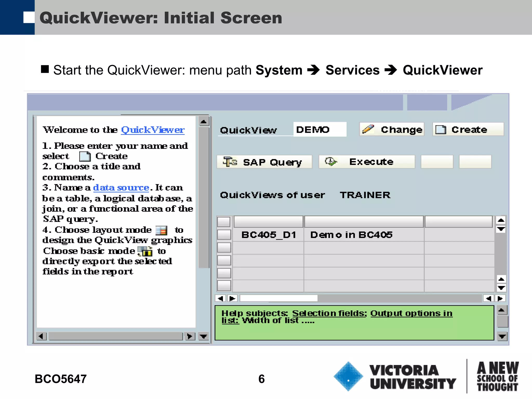Click the Create button beside Change
Image resolution: width=532 pixels, height=399 pixels.
(468, 129)
